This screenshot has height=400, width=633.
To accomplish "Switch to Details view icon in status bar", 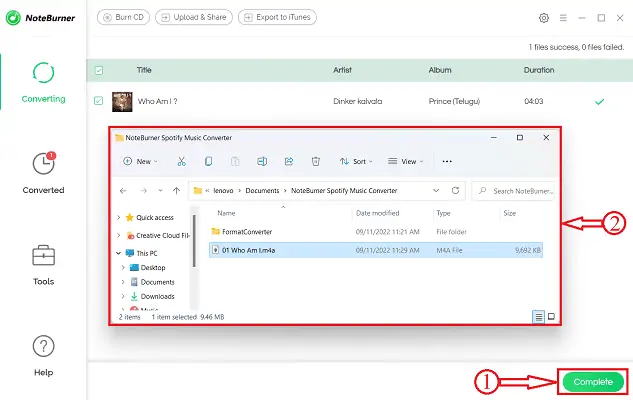I will click(538, 317).
